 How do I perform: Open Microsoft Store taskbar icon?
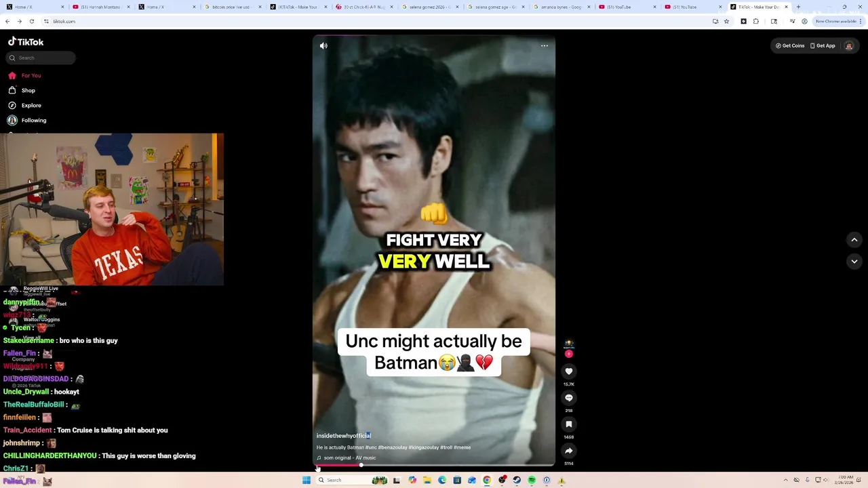pos(457,480)
